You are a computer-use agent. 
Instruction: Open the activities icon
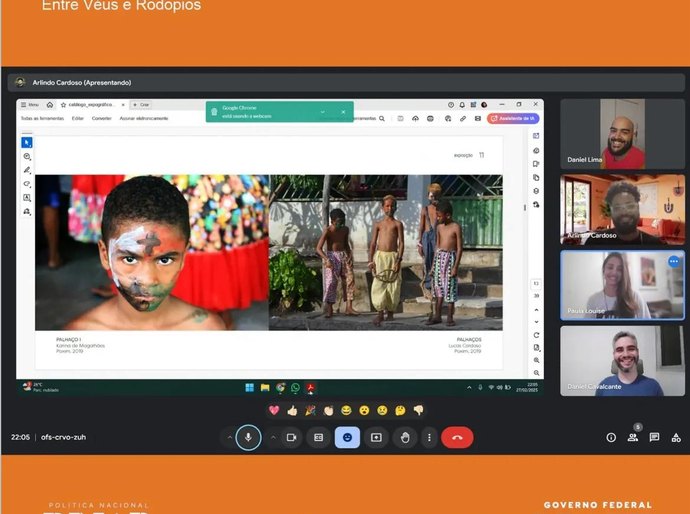[676, 437]
